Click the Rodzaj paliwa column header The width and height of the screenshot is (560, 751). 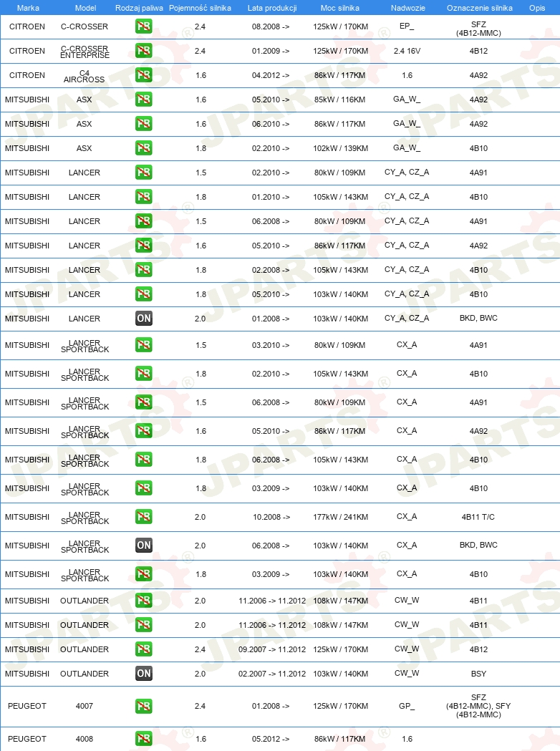coord(139,8)
